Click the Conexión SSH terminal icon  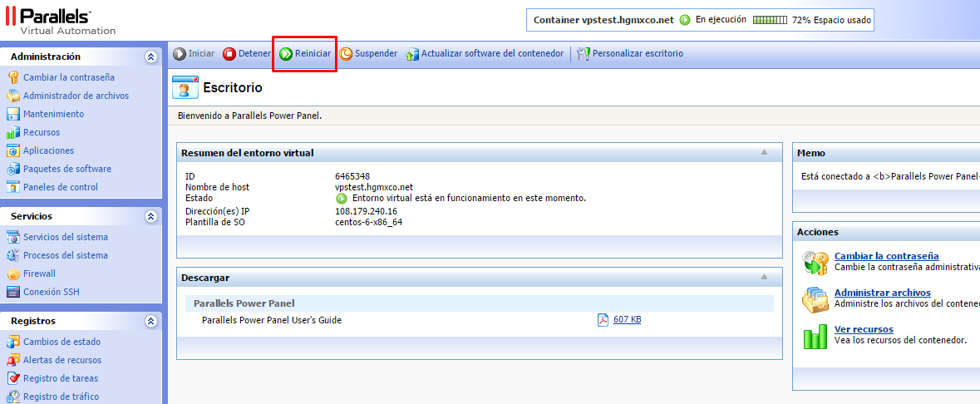click(x=13, y=292)
